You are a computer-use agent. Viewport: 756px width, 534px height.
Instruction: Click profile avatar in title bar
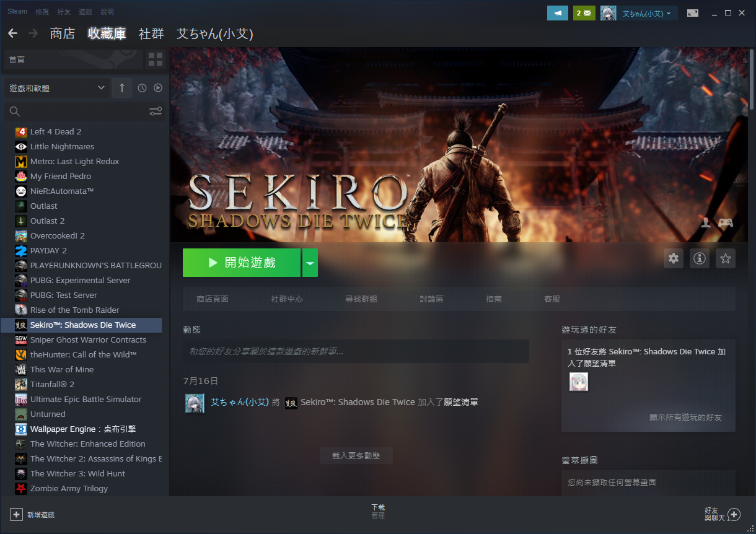[x=609, y=13]
